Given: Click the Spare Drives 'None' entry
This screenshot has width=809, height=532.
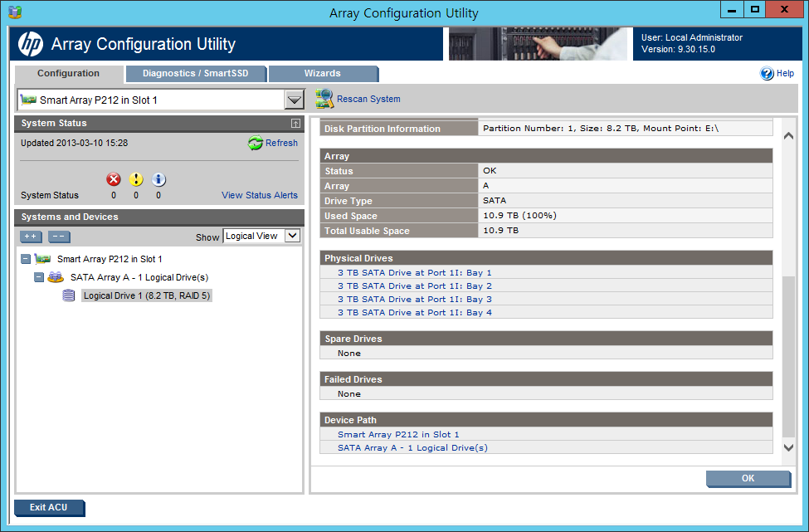Looking at the screenshot, I should pos(349,354).
